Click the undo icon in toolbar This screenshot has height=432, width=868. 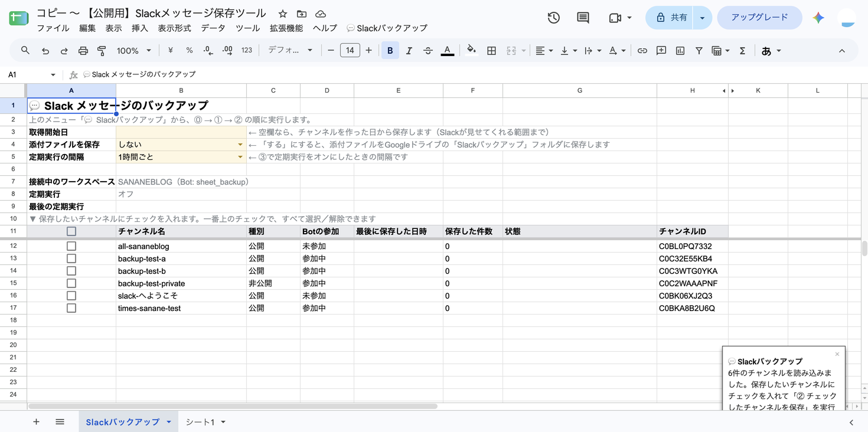pos(45,51)
